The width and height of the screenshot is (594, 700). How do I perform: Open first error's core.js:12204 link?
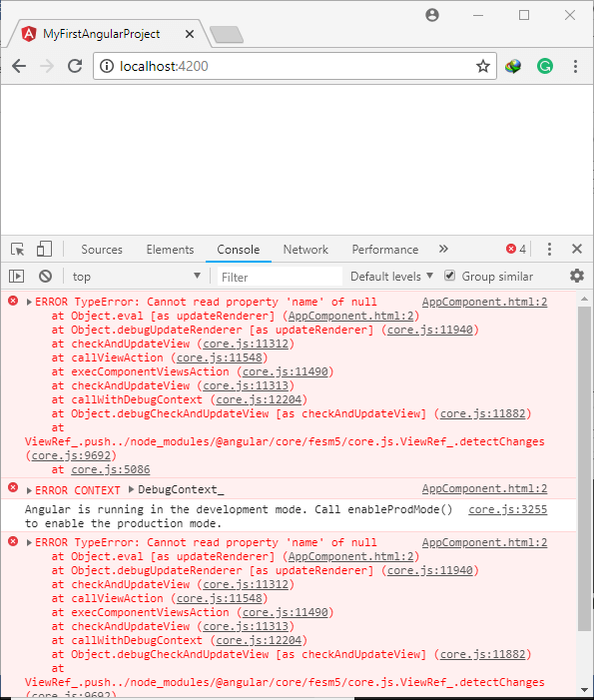(259, 399)
